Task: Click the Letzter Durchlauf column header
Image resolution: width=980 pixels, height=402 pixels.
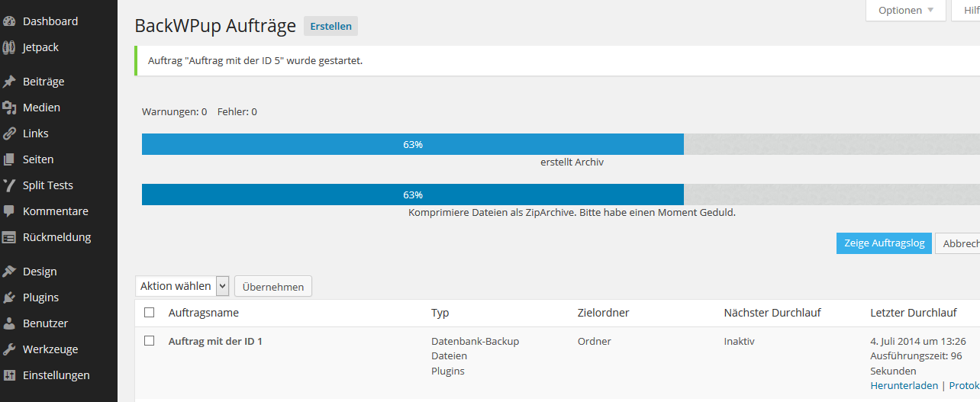Action: [913, 313]
